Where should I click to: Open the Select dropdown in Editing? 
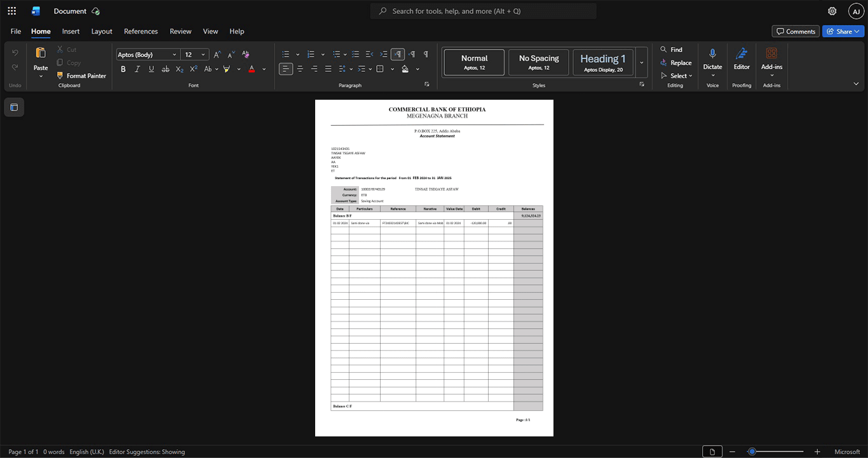(x=676, y=76)
